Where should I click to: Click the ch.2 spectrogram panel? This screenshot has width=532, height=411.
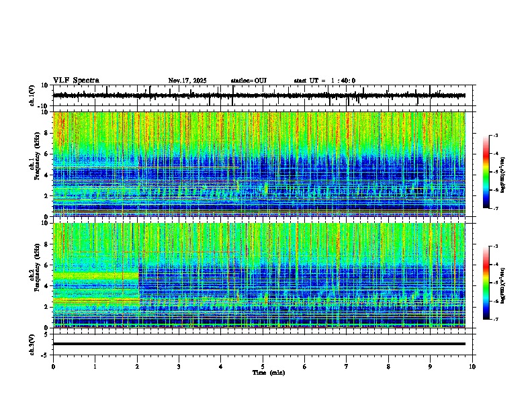(259, 275)
